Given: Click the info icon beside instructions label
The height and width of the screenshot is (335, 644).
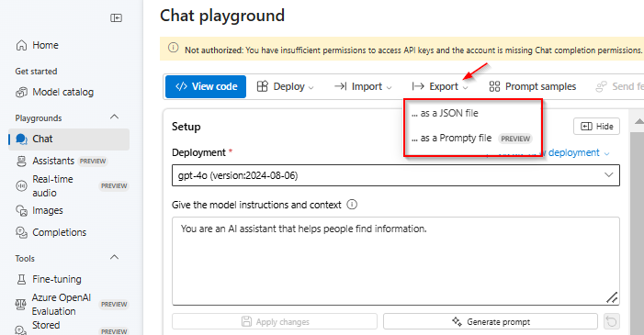Looking at the screenshot, I should pos(352,205).
